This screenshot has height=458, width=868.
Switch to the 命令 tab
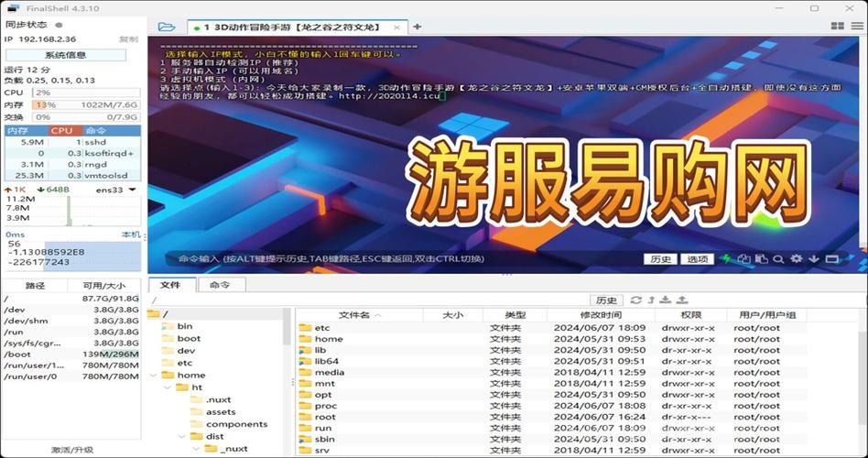[x=220, y=285]
